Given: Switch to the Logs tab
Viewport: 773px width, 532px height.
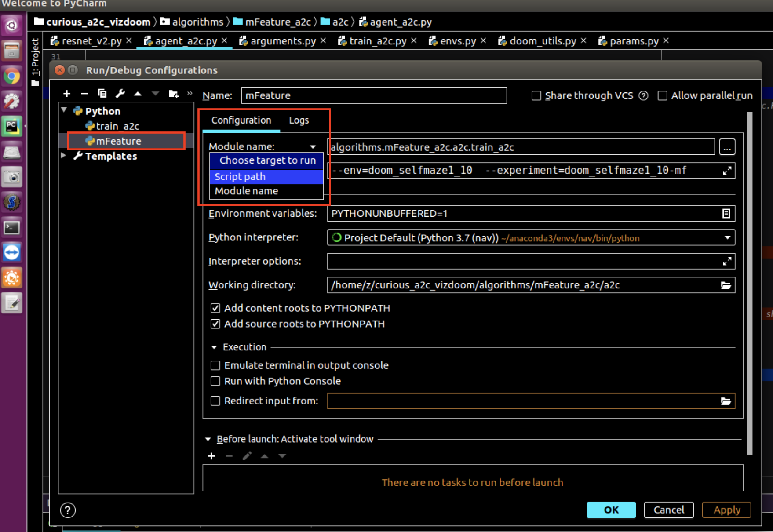Looking at the screenshot, I should click(299, 120).
